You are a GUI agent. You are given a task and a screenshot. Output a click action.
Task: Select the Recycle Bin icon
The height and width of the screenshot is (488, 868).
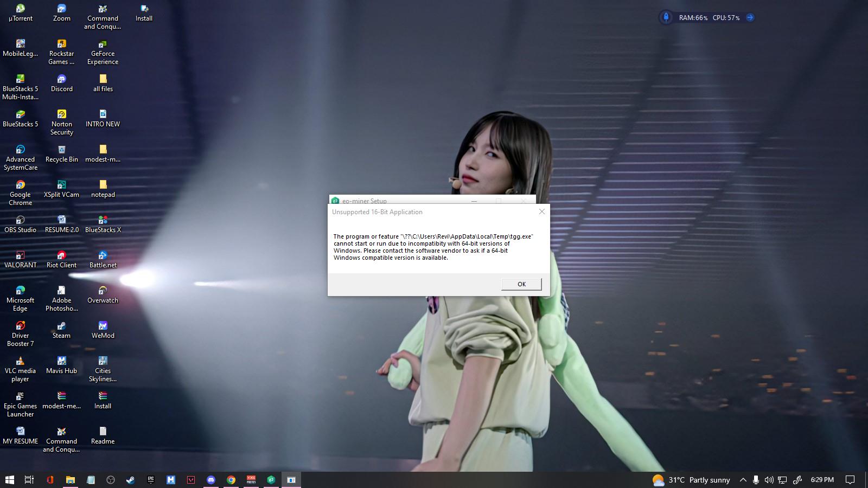pyautogui.click(x=61, y=153)
